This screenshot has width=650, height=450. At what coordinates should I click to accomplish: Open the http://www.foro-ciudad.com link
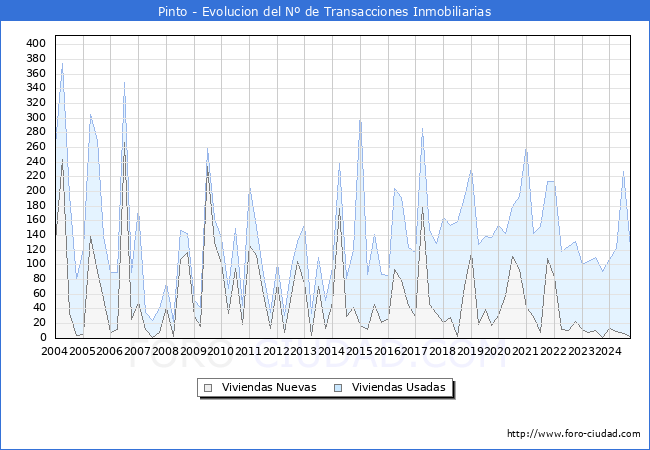(x=574, y=434)
